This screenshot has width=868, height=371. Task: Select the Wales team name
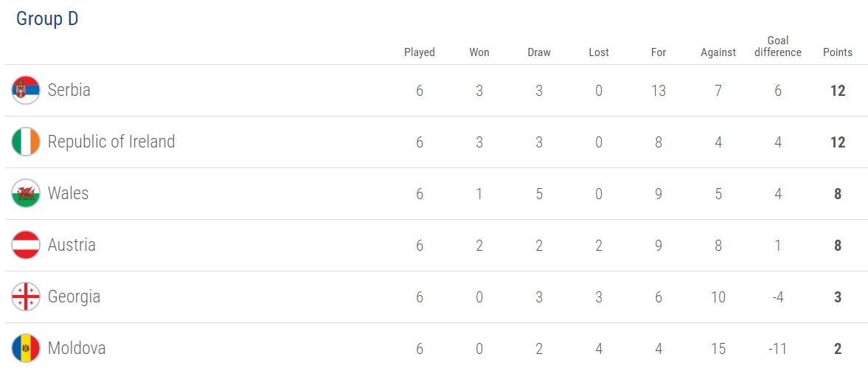(68, 193)
